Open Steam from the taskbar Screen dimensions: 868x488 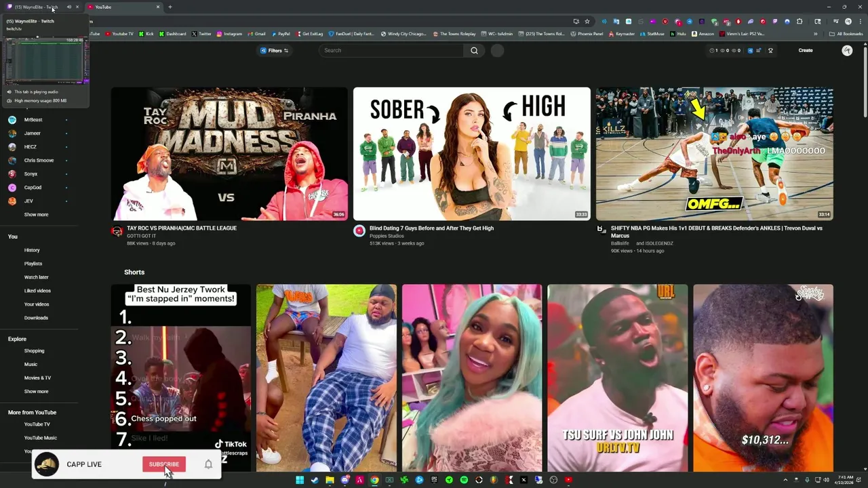click(x=315, y=480)
